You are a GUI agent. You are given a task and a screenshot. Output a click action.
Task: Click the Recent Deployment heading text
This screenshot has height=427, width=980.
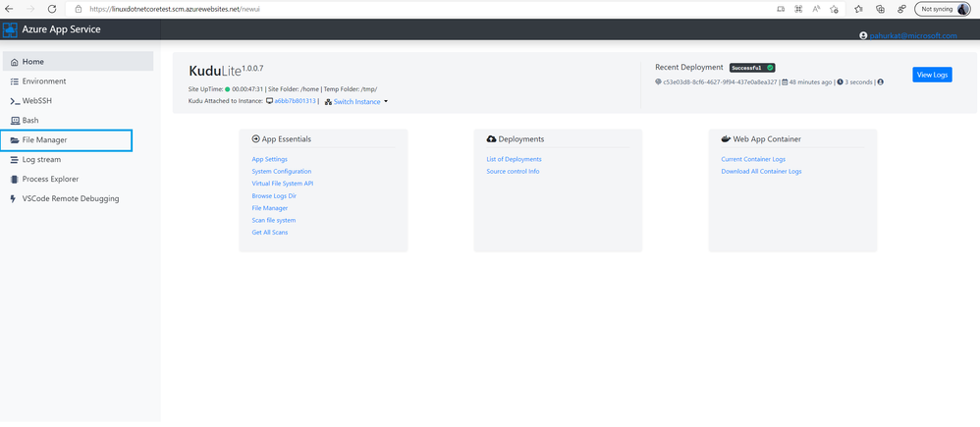688,67
